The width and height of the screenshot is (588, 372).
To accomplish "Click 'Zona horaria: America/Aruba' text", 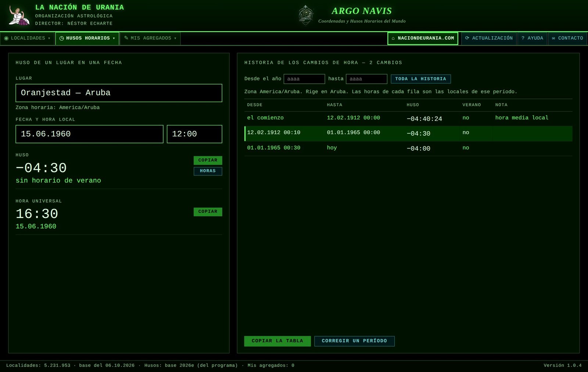I will 58,108.
